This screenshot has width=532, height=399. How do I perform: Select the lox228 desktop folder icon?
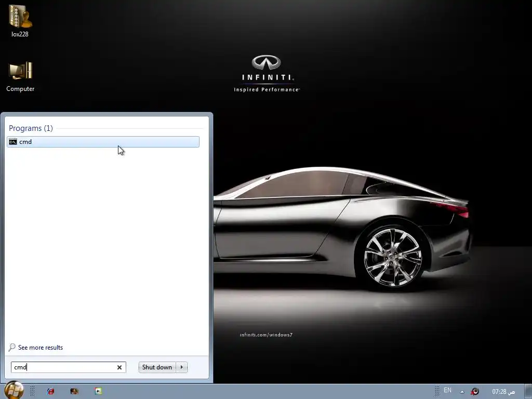tap(20, 20)
